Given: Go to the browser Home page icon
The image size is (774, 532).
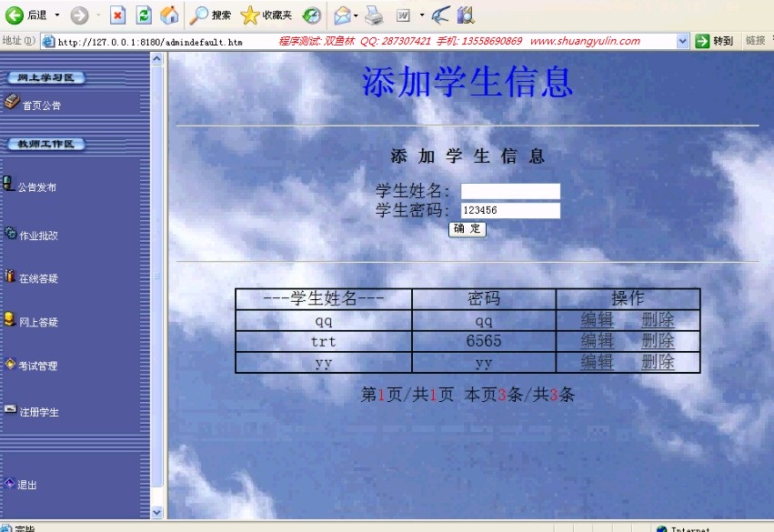Looking at the screenshot, I should (x=169, y=15).
